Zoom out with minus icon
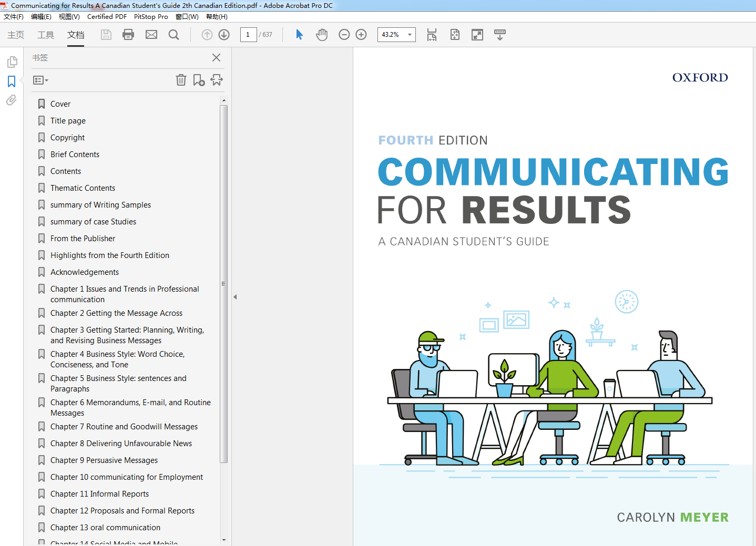This screenshot has width=756, height=546. point(344,35)
